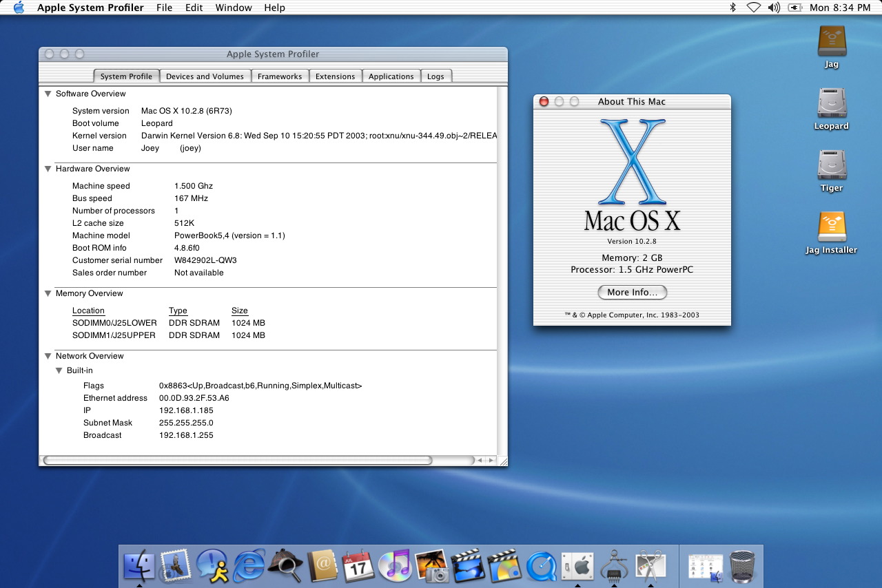Click the serial number W842902L-QW3
The height and width of the screenshot is (588, 882).
tap(205, 260)
